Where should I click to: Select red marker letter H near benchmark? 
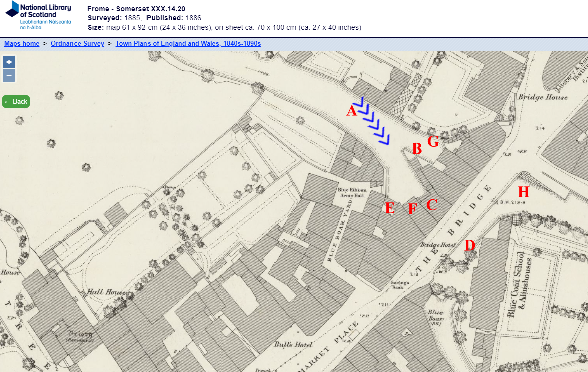523,192
